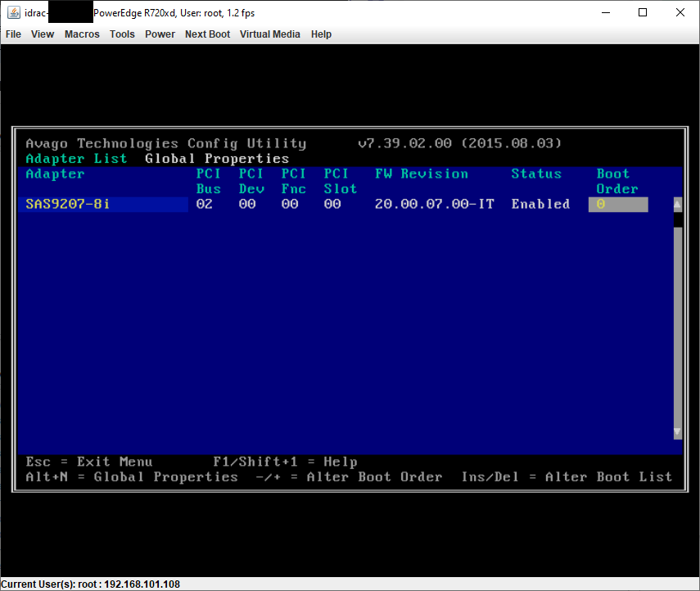Click the Current User(s) status bar entry

coord(91,584)
